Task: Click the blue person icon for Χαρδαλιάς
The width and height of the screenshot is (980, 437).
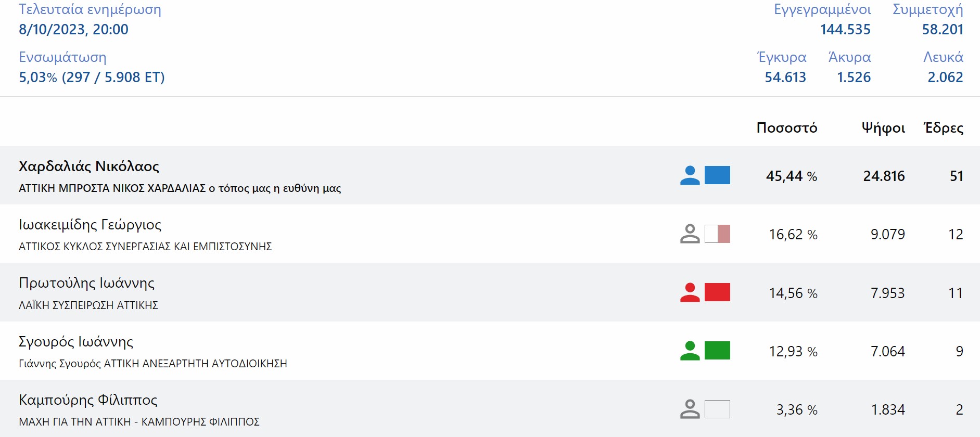Action: [690, 175]
